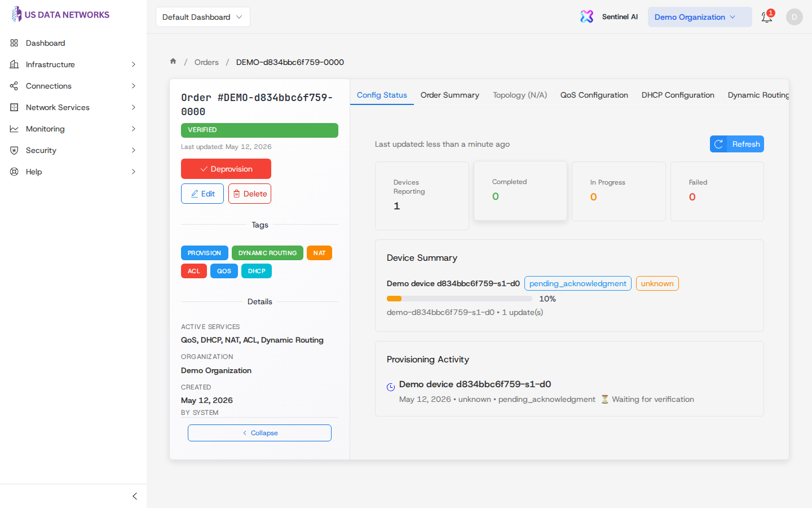The width and height of the screenshot is (812, 508).
Task: Expand the Infrastructure menu
Action: click(x=134, y=64)
